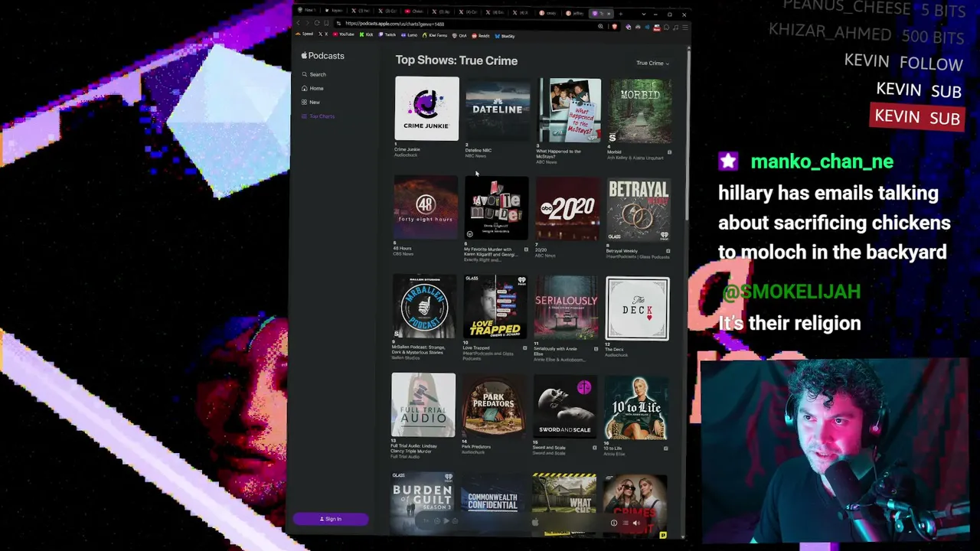Screen dimensions: 980x551
Task: Click the player volume speaker icon
Action: (635, 523)
